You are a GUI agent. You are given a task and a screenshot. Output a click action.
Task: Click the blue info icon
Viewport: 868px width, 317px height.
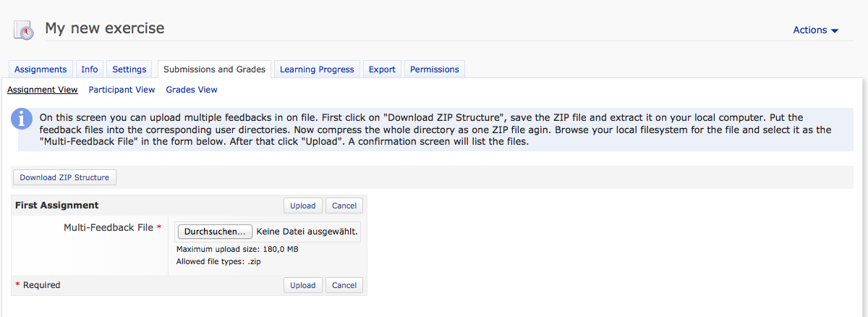tap(22, 119)
